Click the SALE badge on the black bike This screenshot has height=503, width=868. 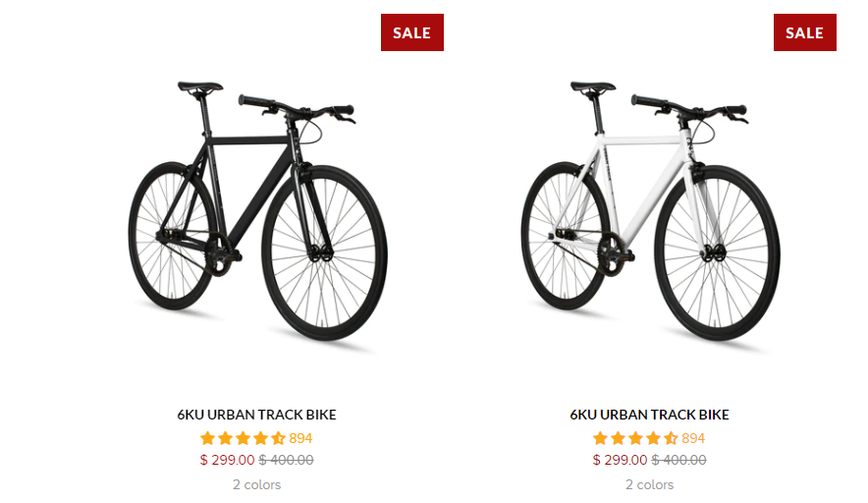pyautogui.click(x=412, y=32)
